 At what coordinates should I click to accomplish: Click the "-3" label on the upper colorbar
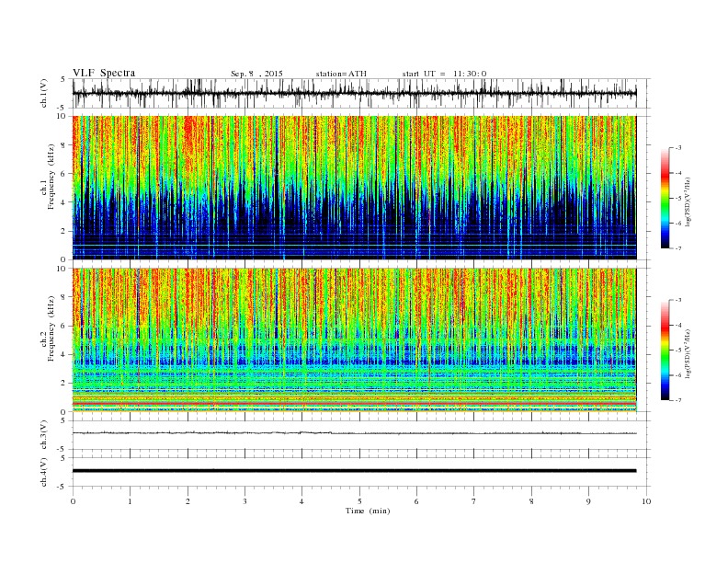click(677, 148)
